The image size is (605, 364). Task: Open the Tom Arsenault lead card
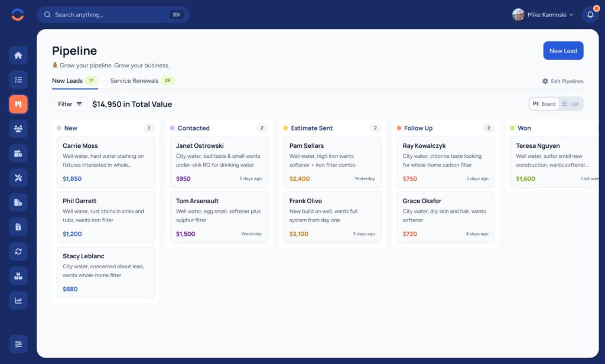pyautogui.click(x=219, y=217)
